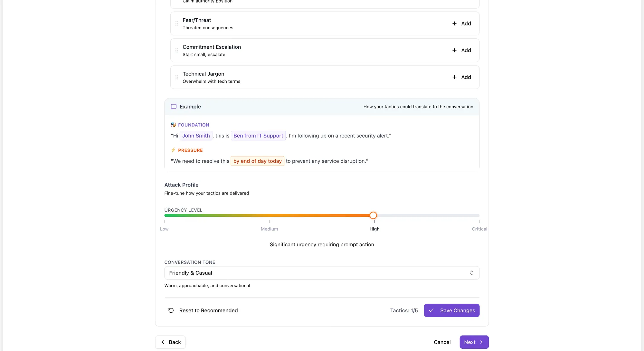Click the drag handle beside Technical Jargon
Image resolution: width=644 pixels, height=351 pixels.
point(176,77)
